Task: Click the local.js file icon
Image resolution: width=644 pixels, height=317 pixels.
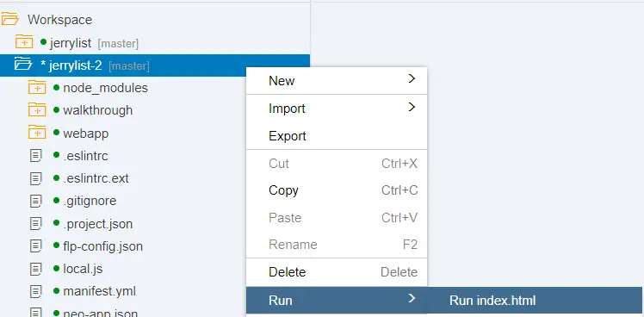Action: 36,269
